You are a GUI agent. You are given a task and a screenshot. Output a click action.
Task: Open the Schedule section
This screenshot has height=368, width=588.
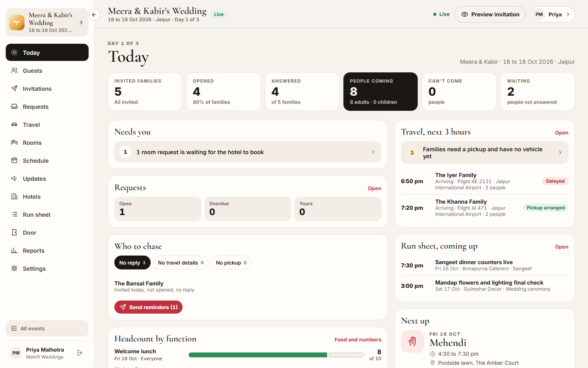tap(47, 160)
